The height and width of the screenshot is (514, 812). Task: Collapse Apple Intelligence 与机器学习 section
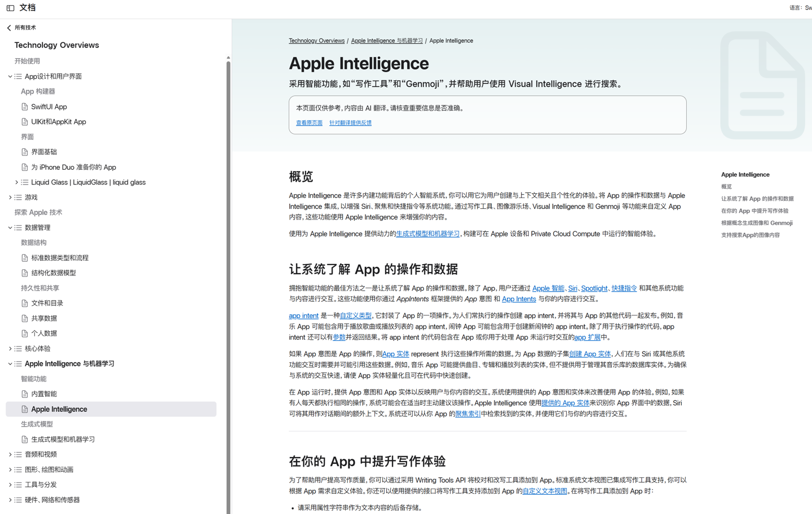[x=10, y=364]
